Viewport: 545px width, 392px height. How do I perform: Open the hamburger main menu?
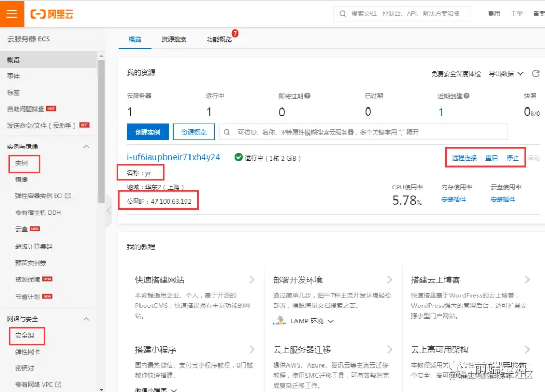[12, 13]
